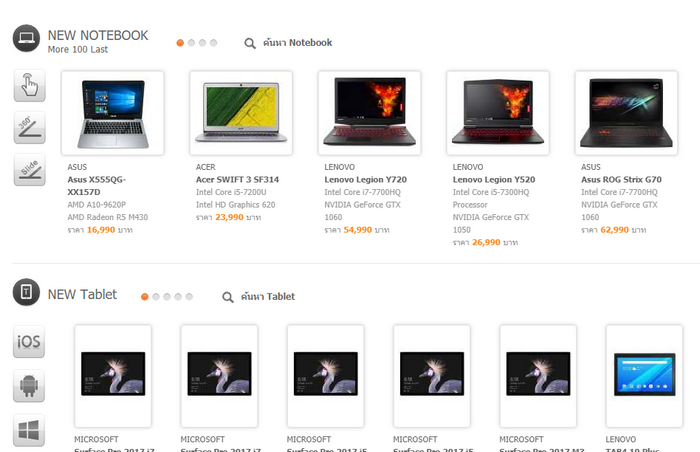Open the Lenovo Legion Y520 laptop thumbnail
The image size is (700, 452).
(x=498, y=113)
